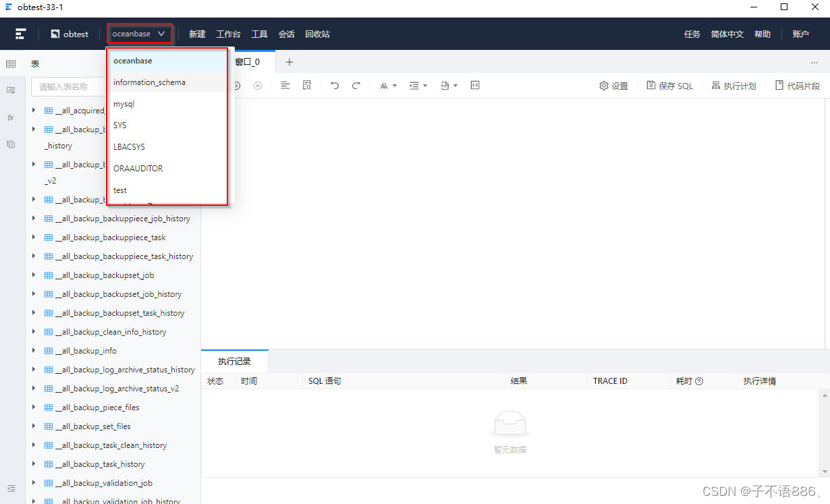Collapse the sidebar with the bottom-left icon
Viewport: 830px width, 504px height.
11,488
